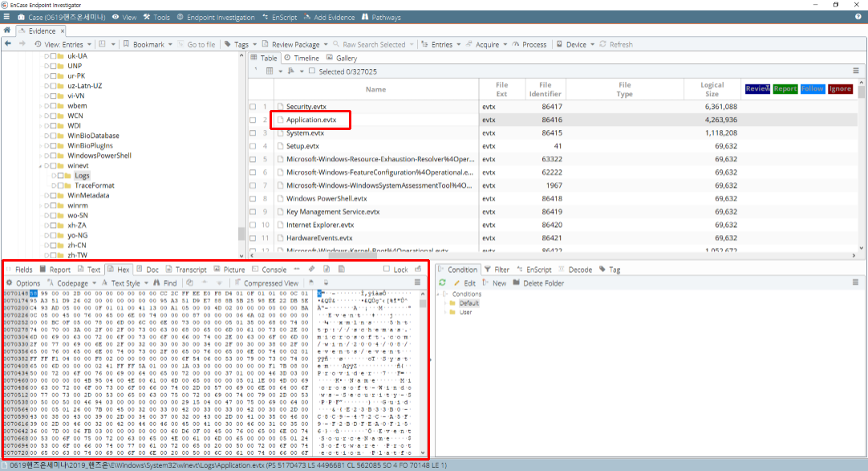Enable the Lock checkbox
Screen dimensions: 868x471
click(387, 269)
